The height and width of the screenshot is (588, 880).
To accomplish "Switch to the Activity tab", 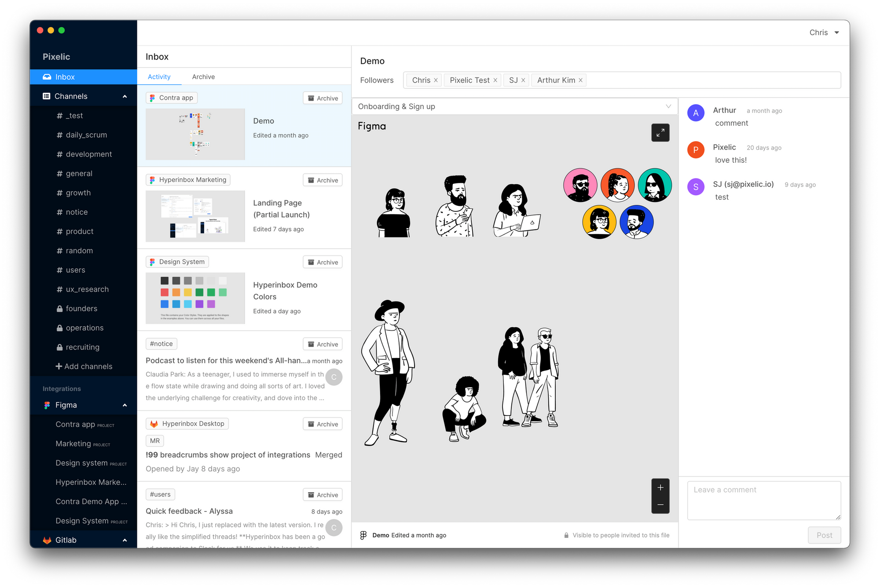I will pyautogui.click(x=159, y=77).
